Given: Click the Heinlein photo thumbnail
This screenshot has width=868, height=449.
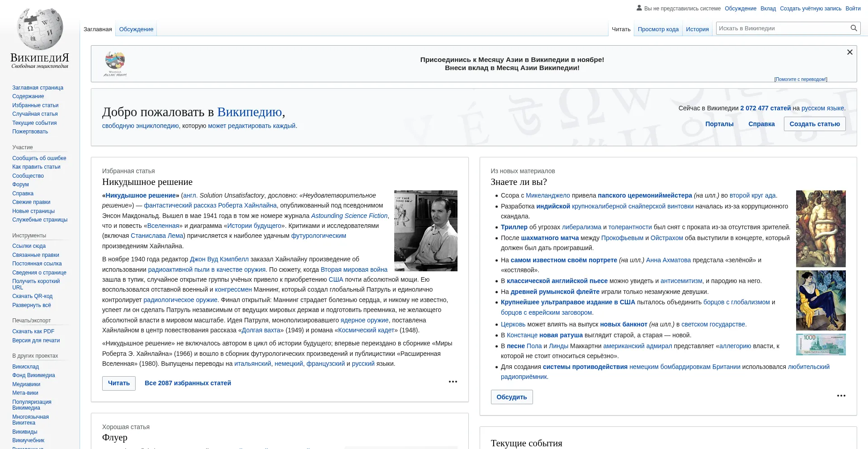Looking at the screenshot, I should click(x=425, y=231).
